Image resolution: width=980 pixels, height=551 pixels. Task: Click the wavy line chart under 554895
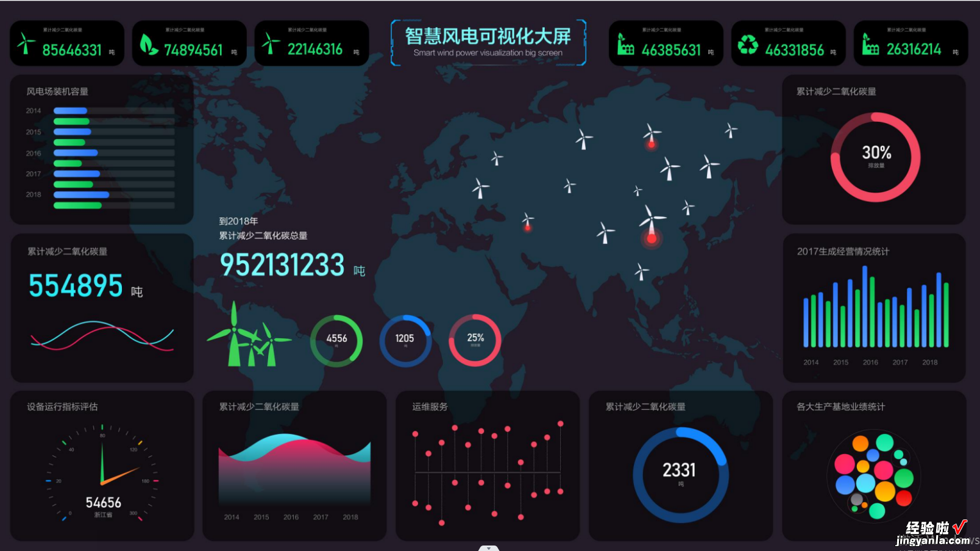(x=102, y=335)
